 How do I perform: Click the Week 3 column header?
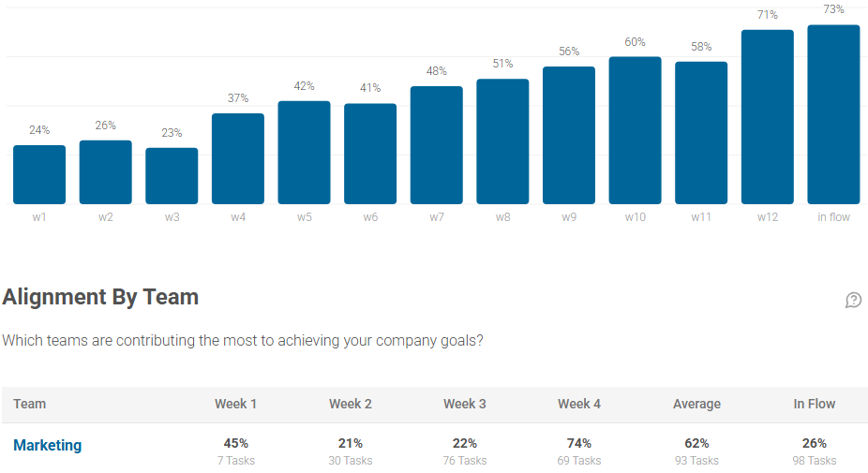[x=464, y=404]
